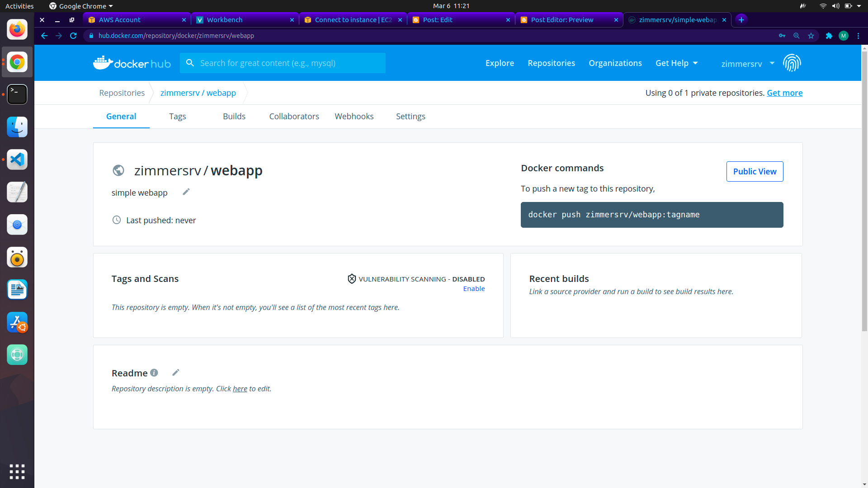
Task: Open Organizations in top navigation
Action: coord(615,63)
